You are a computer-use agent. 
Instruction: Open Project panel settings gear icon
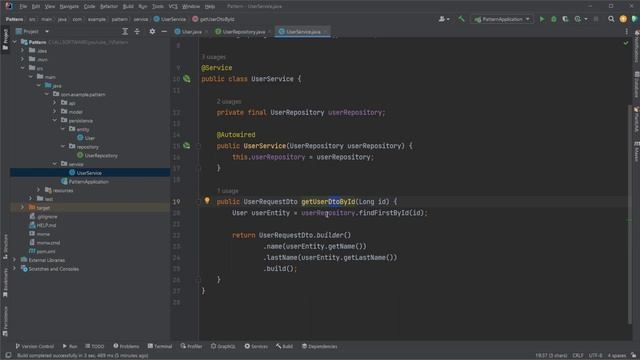point(152,31)
